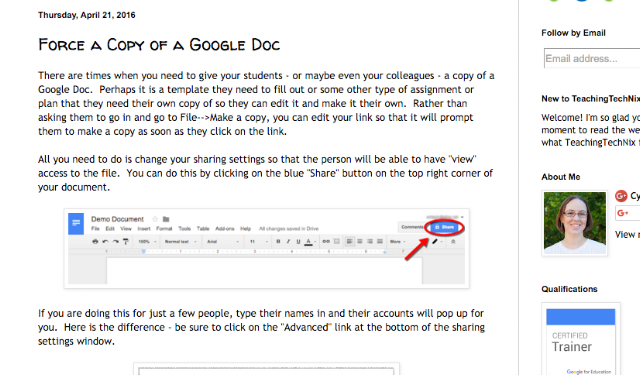The image size is (640, 375).
Task: Click the Google+ follow button under the author name
Action: (x=628, y=213)
